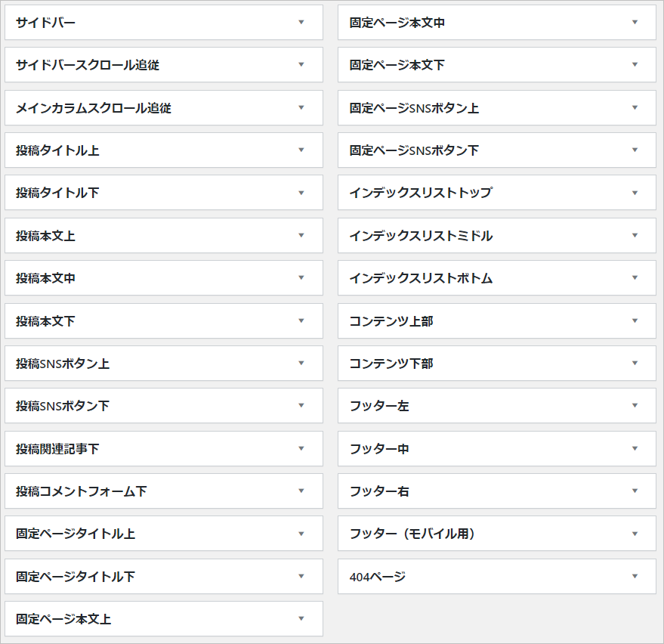The height and width of the screenshot is (644, 664).
Task: Open 投稿コメントフォーム下 widget area
Action: tap(164, 491)
